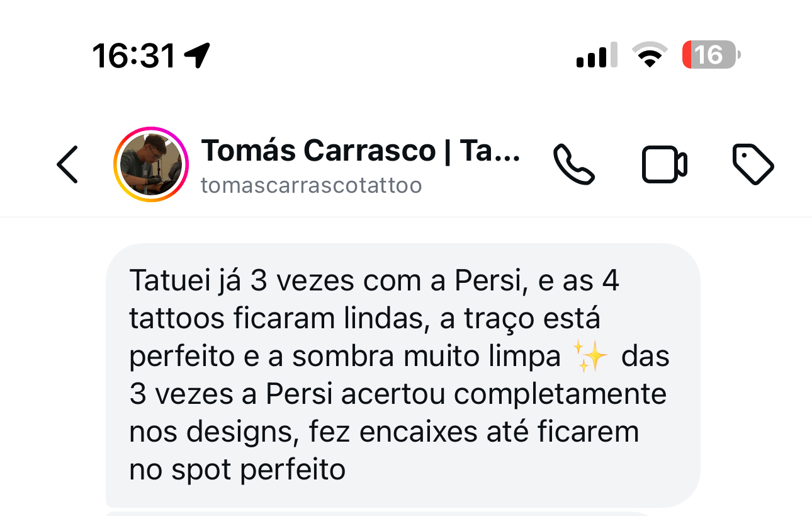Start a video call from chat header
This screenshot has width=812, height=516.
pyautogui.click(x=664, y=164)
